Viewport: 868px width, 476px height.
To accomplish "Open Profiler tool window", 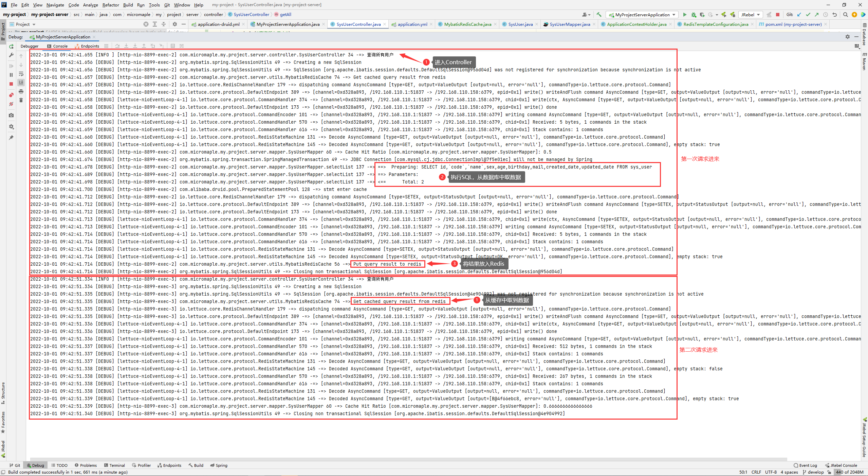I will click(x=142, y=465).
